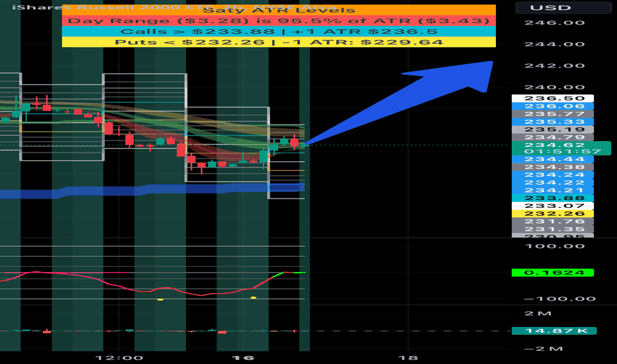Click the iShares Russell 2000 ETF chart title
Screen dimensions: 617x364
(x=174, y=7)
